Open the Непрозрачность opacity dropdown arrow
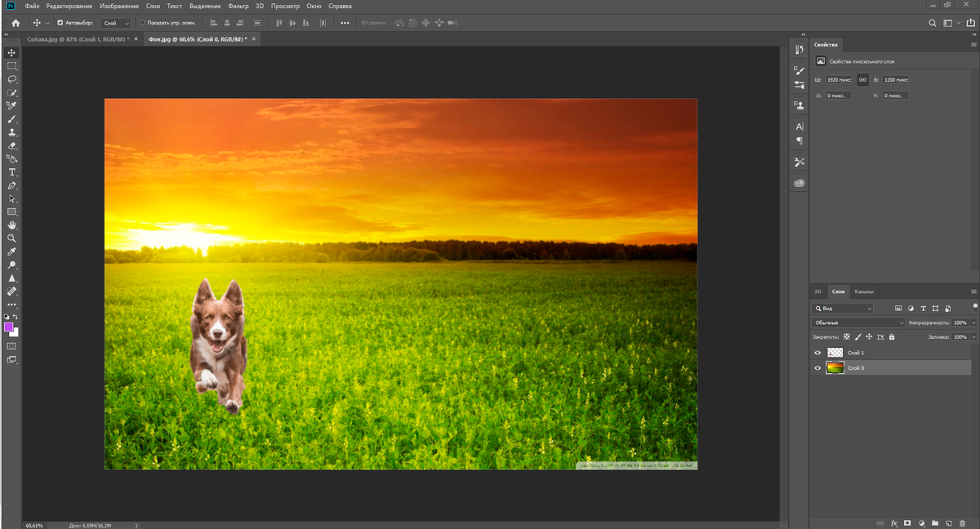The image size is (980, 529). pos(973,323)
